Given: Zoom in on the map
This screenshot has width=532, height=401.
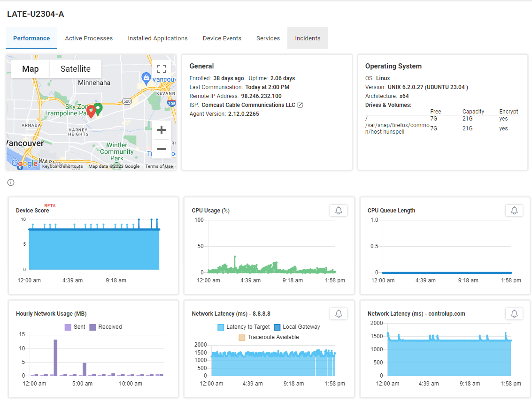Looking at the screenshot, I should pyautogui.click(x=162, y=130).
